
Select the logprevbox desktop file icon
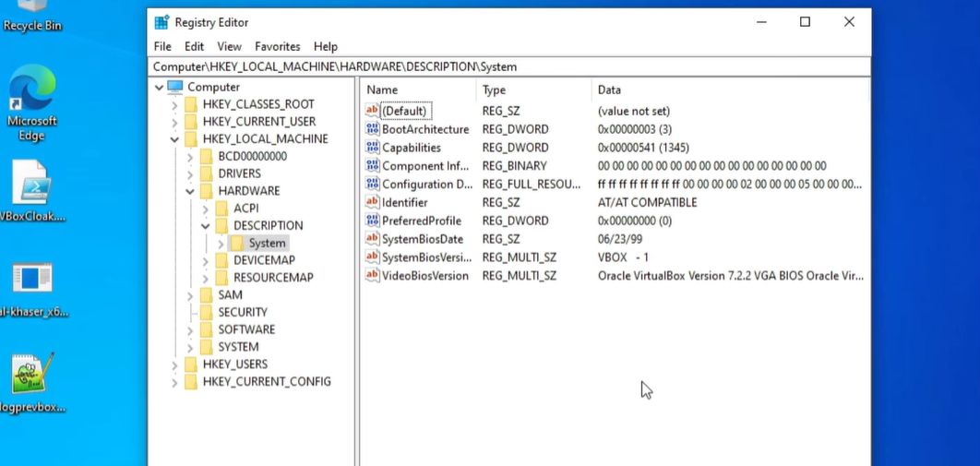(x=31, y=373)
